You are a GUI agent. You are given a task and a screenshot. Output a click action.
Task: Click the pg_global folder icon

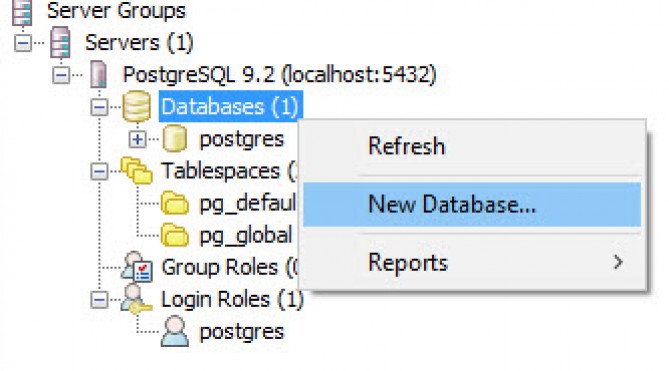pyautogui.click(x=175, y=235)
